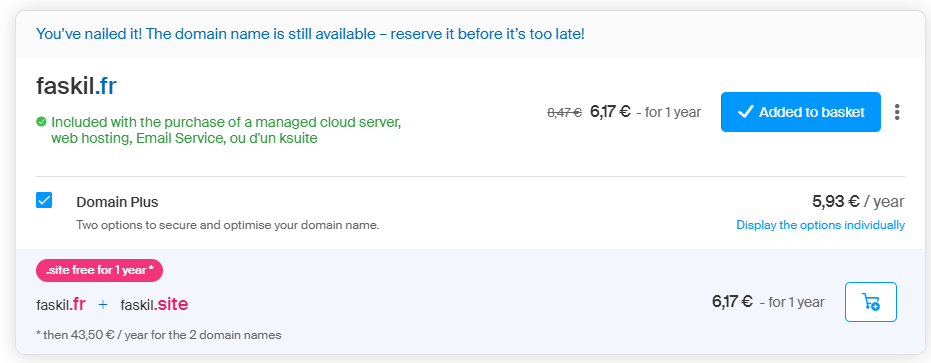The width and height of the screenshot is (931, 363).
Task: Click the faskil.site domain text
Action: point(154,305)
